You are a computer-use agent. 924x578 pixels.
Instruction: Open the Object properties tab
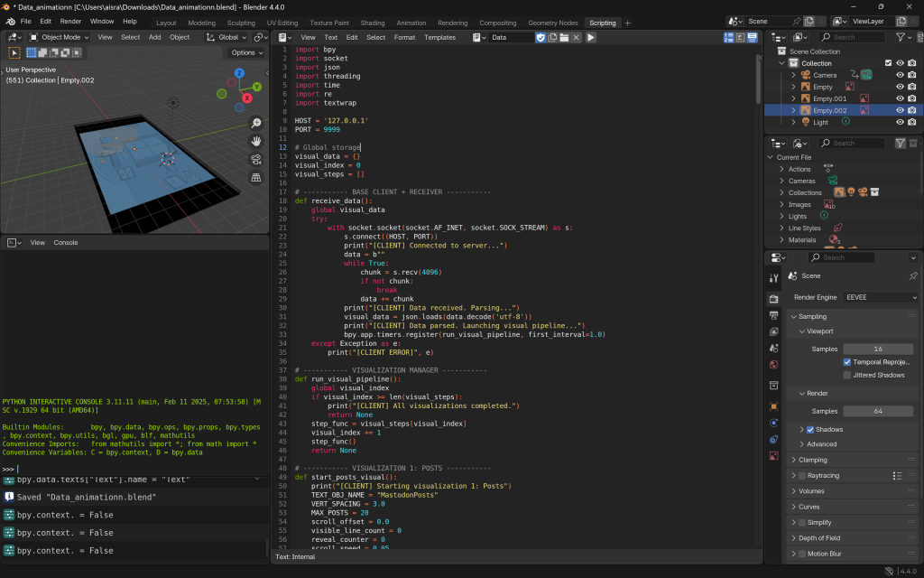773,406
